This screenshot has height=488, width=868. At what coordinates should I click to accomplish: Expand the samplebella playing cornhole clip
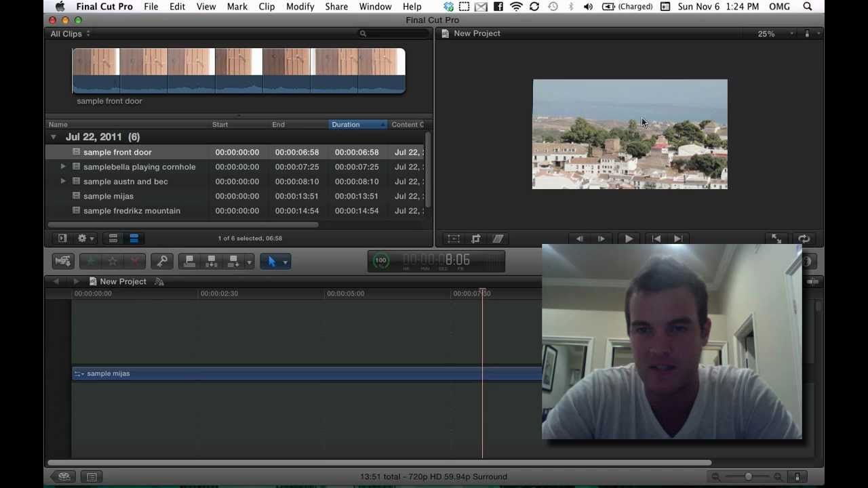tap(63, 167)
